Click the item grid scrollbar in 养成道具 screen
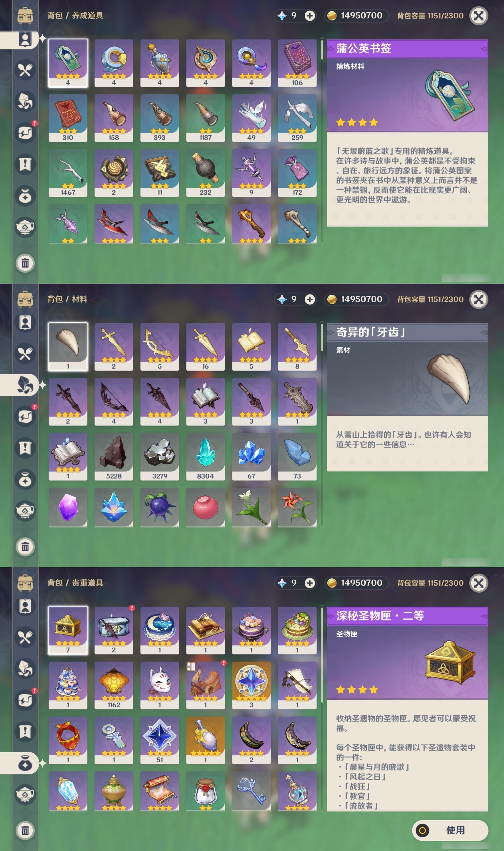Viewport: 504px width, 851px height. pos(322,142)
